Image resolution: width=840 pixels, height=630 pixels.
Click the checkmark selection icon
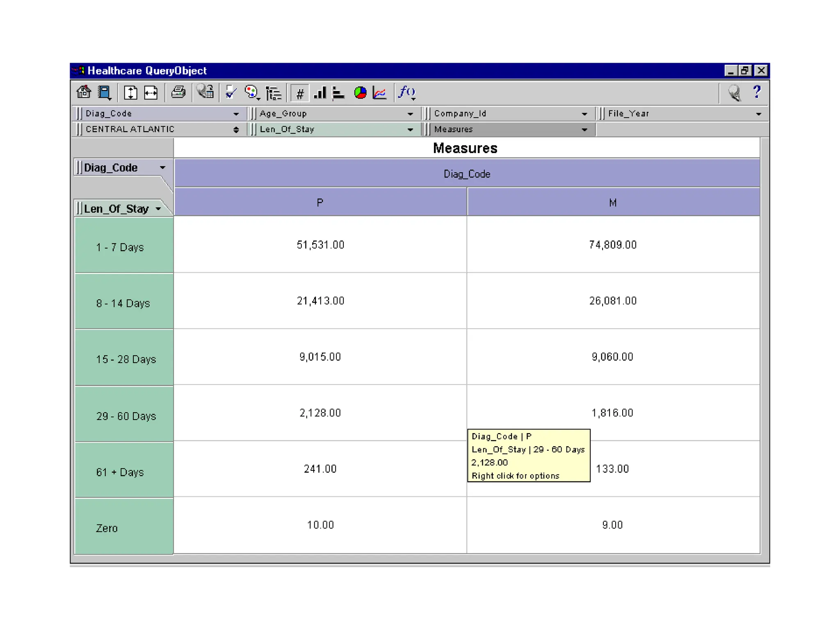[x=231, y=93]
